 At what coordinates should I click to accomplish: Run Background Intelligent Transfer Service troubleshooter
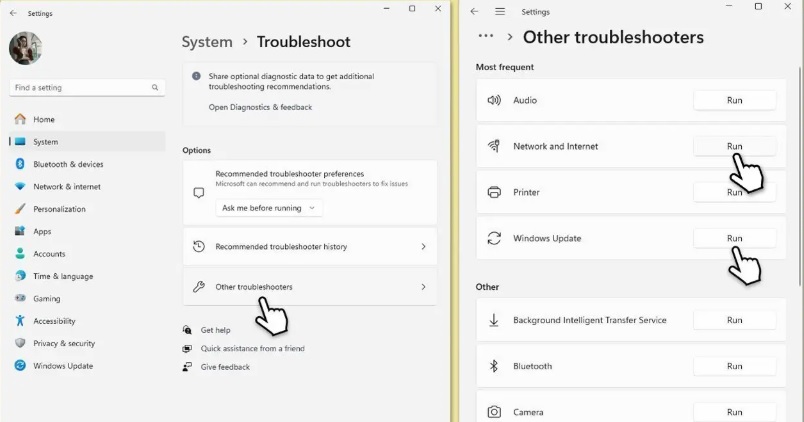[734, 320]
